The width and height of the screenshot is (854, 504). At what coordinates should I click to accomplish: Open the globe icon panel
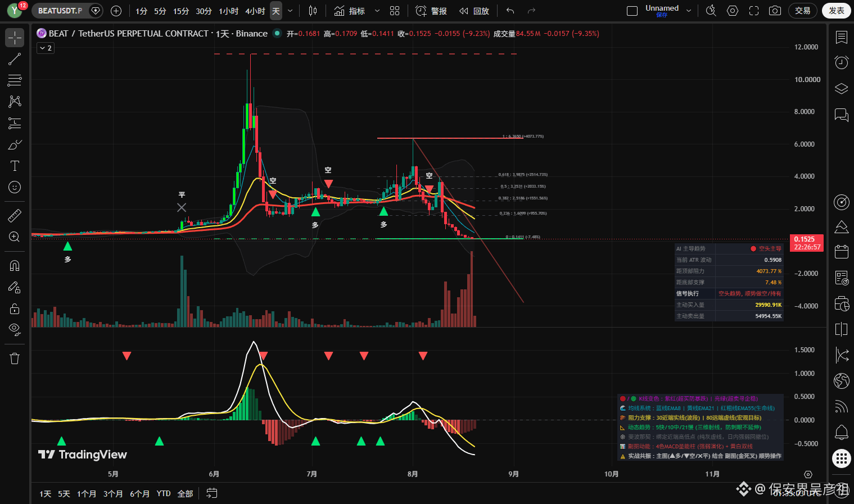tap(842, 381)
